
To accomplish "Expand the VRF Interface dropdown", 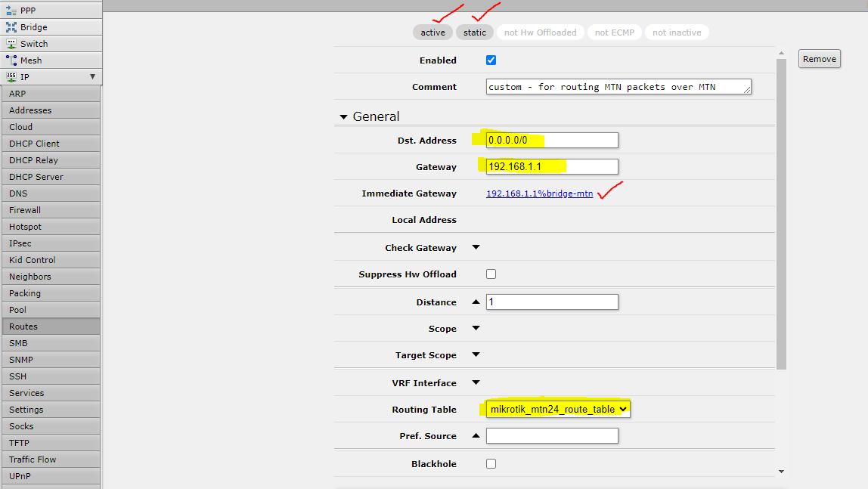I will (x=476, y=382).
